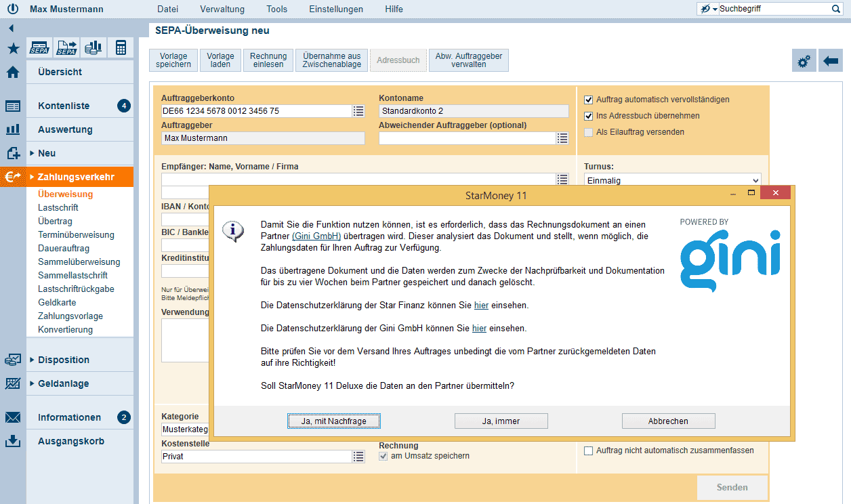Click the Abweichender Auftraggeber input field

467,138
